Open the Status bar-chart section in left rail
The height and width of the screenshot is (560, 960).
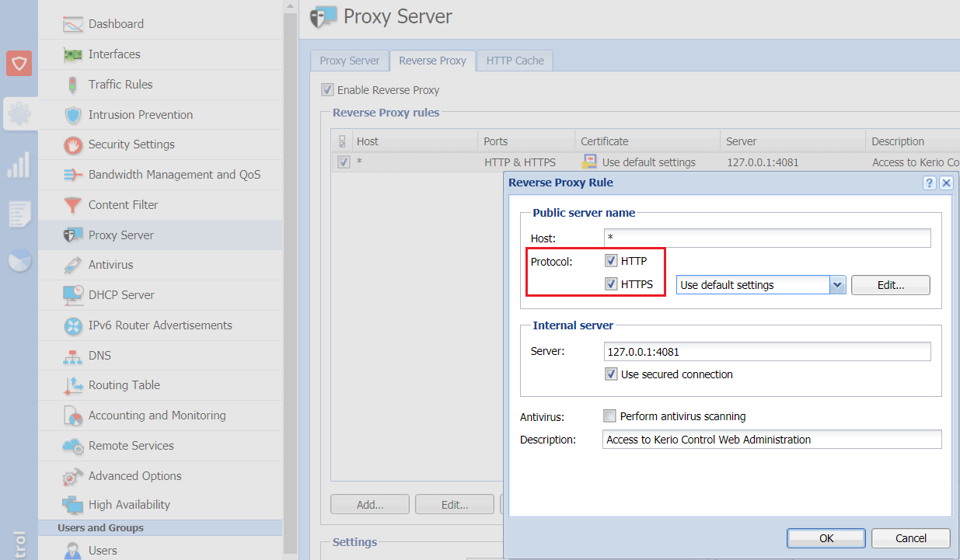coord(19,165)
